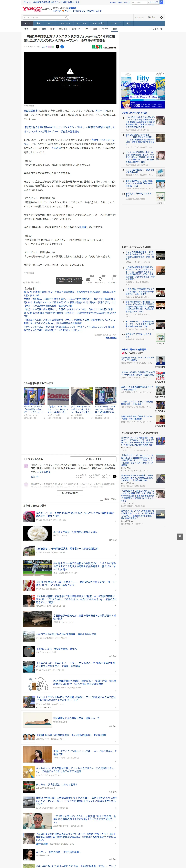The width and height of the screenshot is (186, 868).
Task: Open the オリジナル tab
Action: coord(81,24)
